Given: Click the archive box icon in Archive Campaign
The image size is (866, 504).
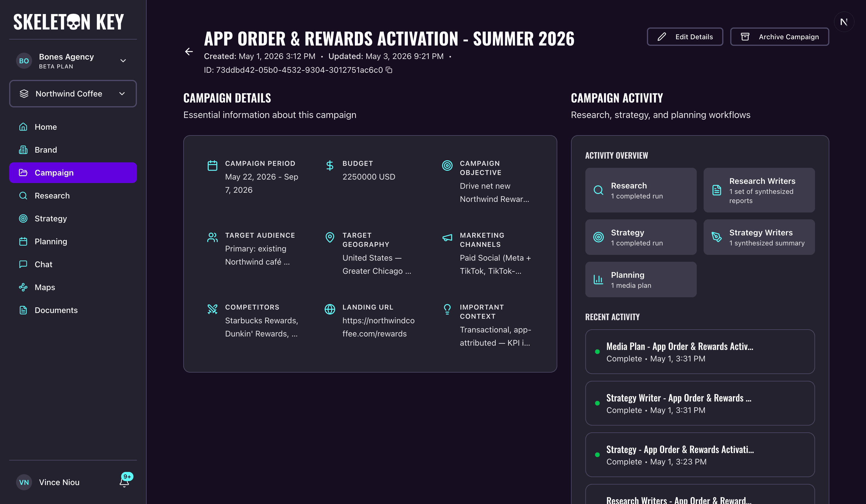Looking at the screenshot, I should click(x=745, y=37).
